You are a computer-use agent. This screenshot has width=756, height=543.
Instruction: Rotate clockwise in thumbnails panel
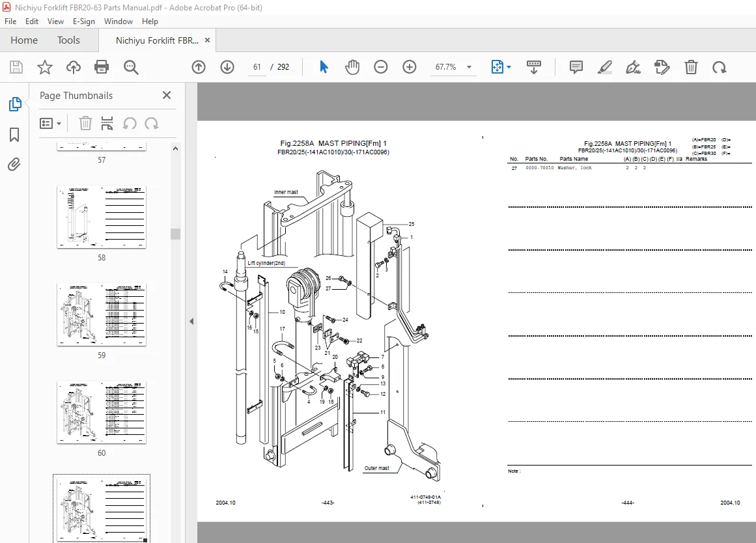click(151, 124)
